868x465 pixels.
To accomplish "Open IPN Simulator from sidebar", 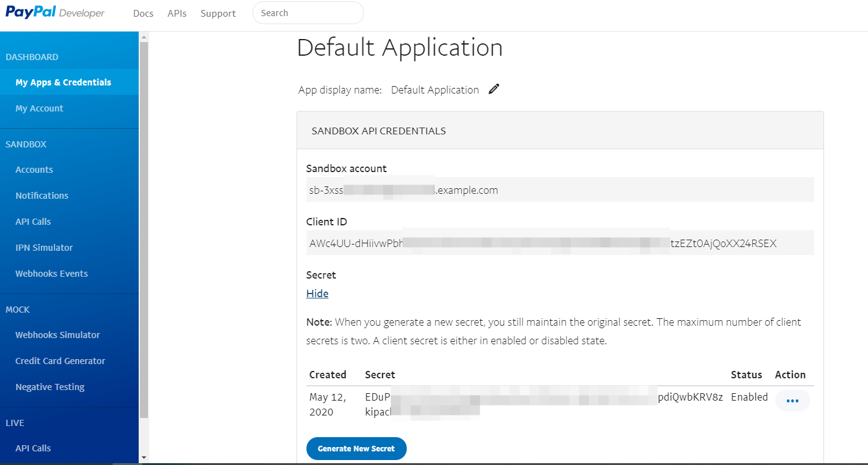I will pos(44,248).
